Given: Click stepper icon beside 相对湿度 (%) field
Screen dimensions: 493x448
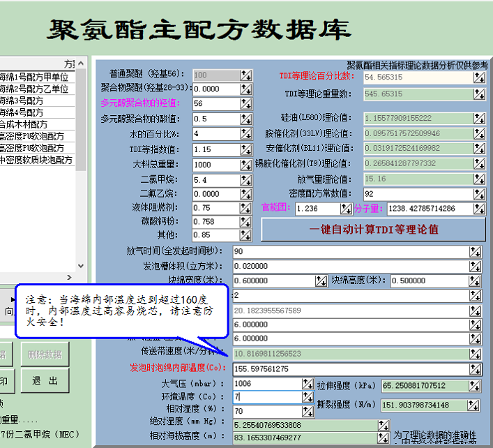Looking at the screenshot, I should 308,411.
